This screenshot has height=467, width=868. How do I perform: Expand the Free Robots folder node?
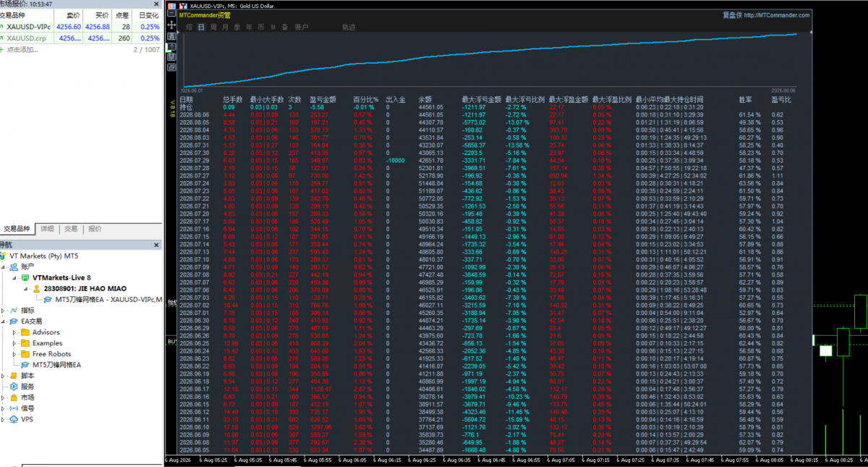(x=14, y=354)
